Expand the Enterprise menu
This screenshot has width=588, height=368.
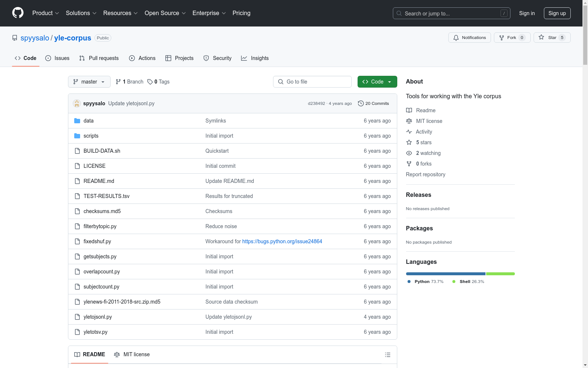(x=209, y=13)
